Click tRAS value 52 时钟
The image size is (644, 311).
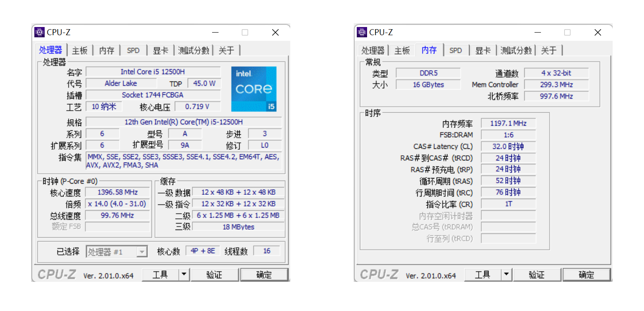point(508,181)
